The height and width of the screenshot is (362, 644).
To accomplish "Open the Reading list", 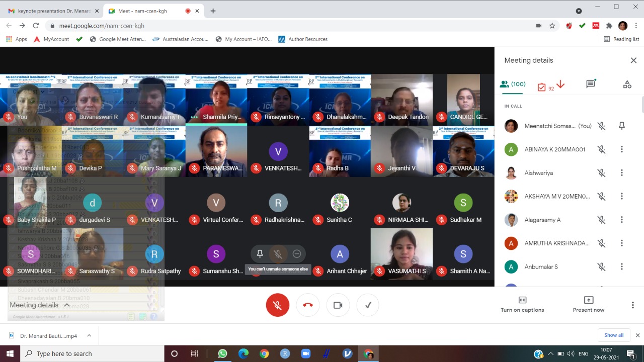I will (621, 39).
